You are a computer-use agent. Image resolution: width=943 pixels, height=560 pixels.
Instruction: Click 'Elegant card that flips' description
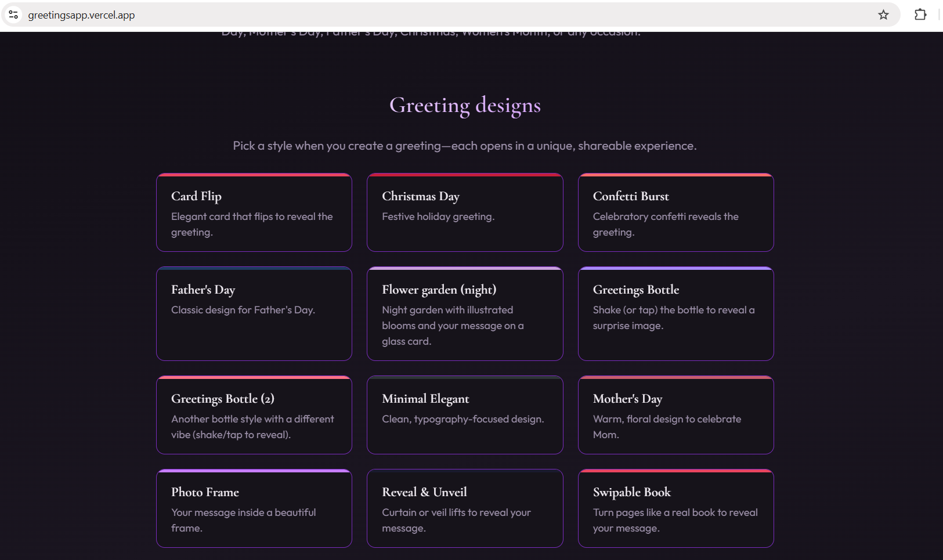pos(252,224)
